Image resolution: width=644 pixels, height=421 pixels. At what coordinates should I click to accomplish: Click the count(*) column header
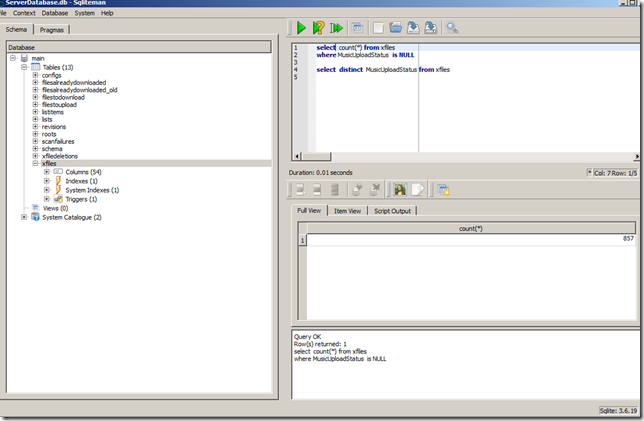pyautogui.click(x=471, y=228)
